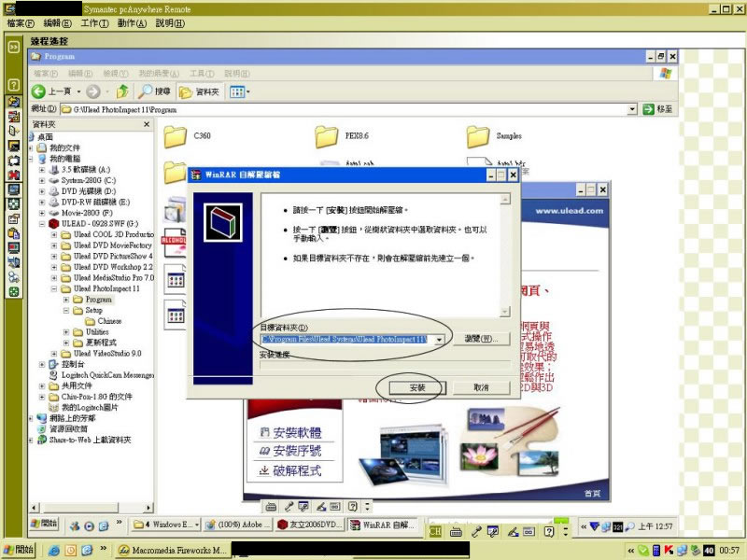The image size is (747, 560).
Task: Open destination folder combo dropdown arrow
Action: click(439, 340)
